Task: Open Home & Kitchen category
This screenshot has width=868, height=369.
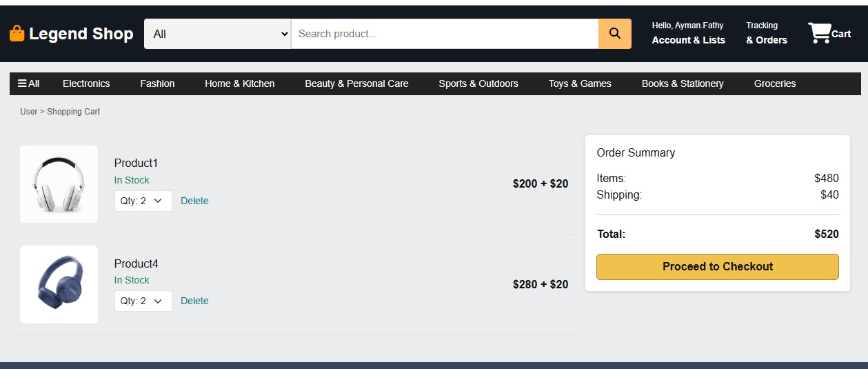Action: click(239, 83)
